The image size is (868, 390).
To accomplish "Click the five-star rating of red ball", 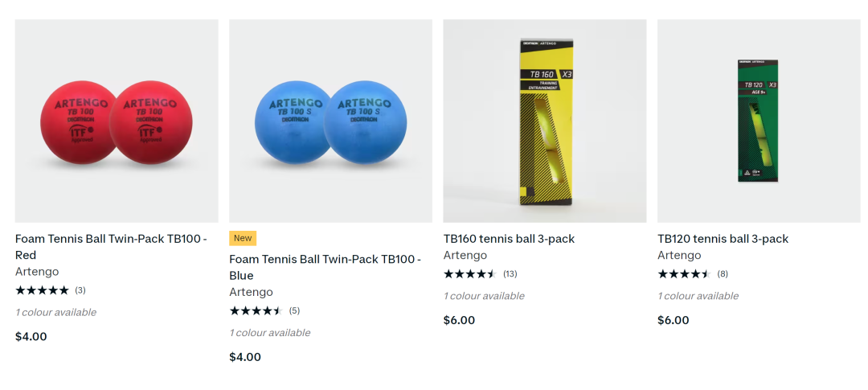I will [42, 290].
